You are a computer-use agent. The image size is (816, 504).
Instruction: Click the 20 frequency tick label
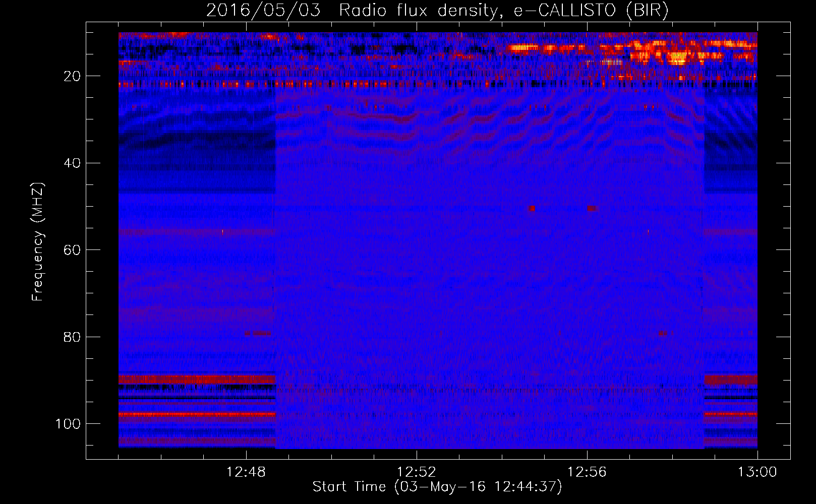click(73, 76)
